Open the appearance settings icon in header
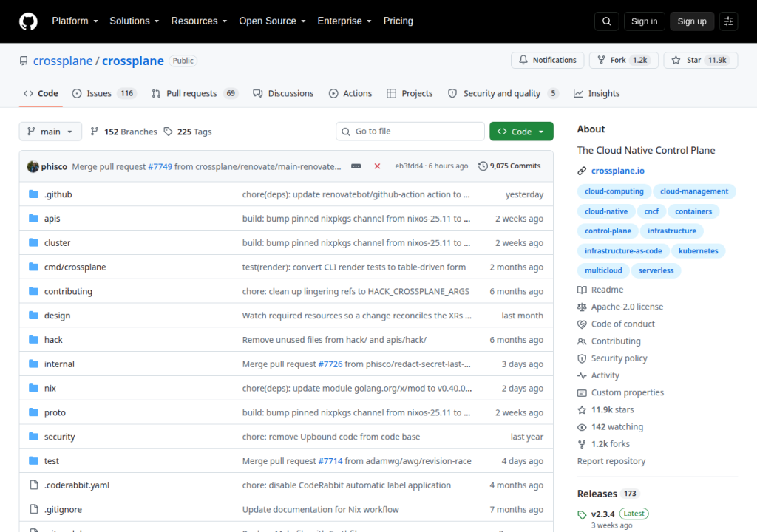 [x=728, y=21]
